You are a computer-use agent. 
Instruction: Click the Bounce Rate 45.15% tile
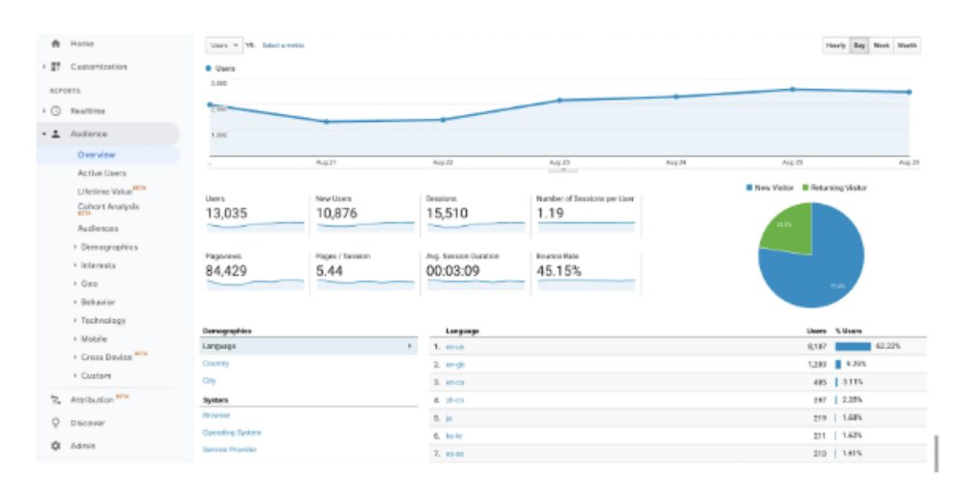pyautogui.click(x=586, y=272)
